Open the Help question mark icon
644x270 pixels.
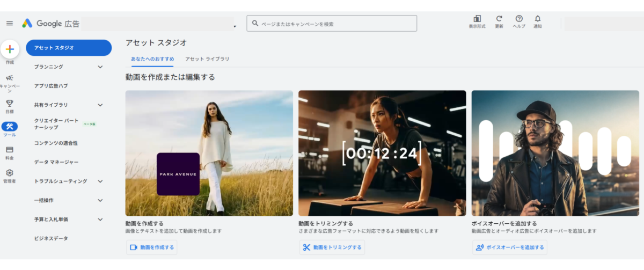coord(519,19)
